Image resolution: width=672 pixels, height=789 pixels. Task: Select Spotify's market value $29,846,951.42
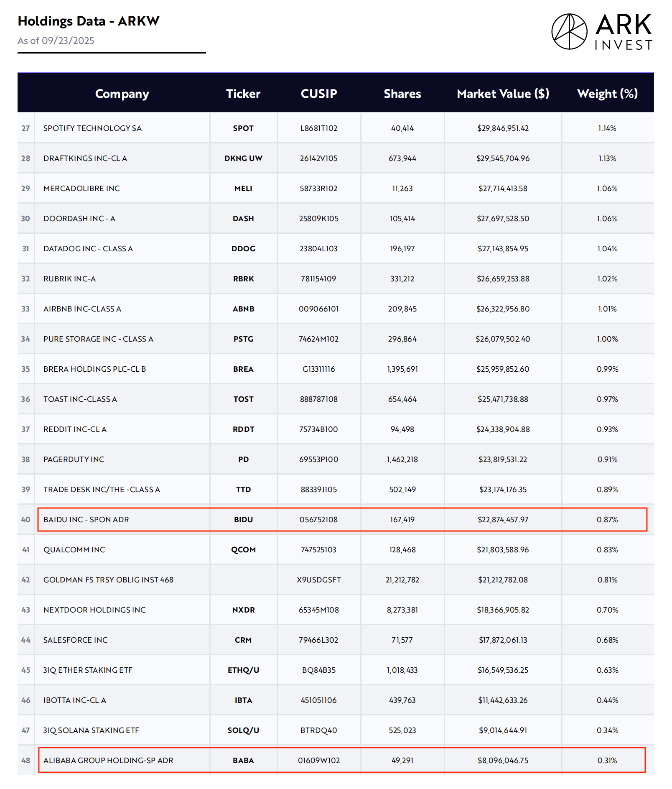(x=503, y=128)
